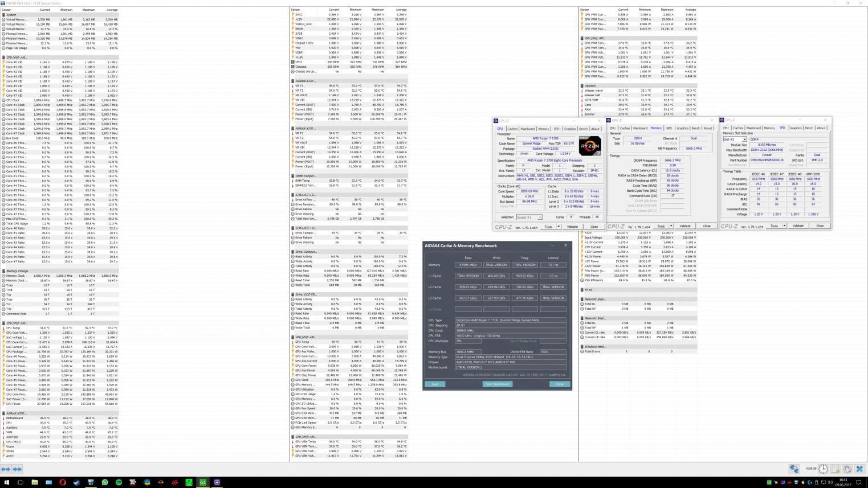The width and height of the screenshot is (868, 488).
Task: Select About tab in CPU-Z SPD window
Action: click(821, 128)
